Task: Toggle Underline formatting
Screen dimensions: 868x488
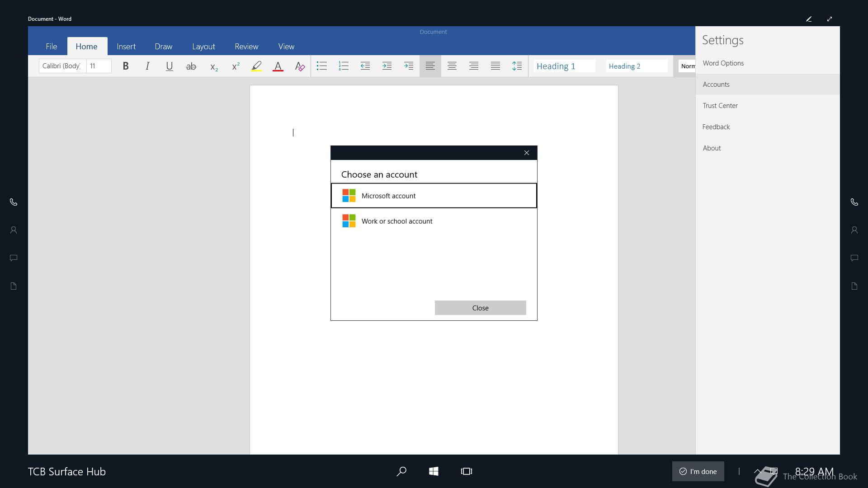Action: [x=169, y=66]
